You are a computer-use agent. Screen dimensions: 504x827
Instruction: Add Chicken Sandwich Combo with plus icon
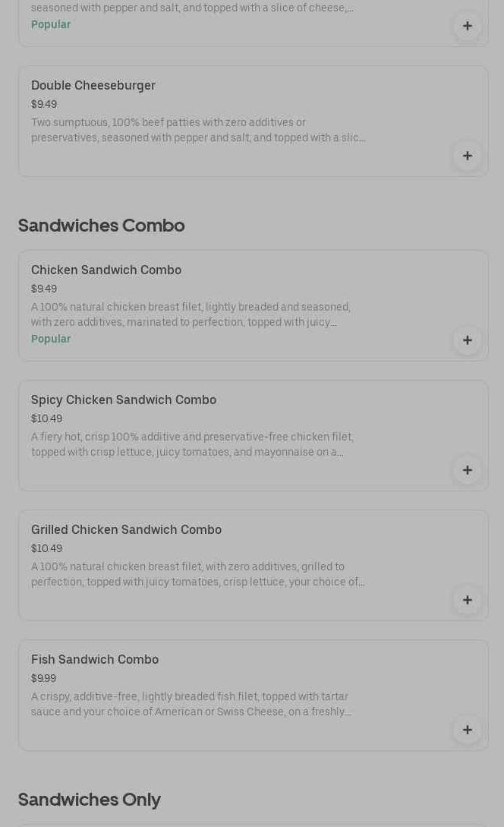pyautogui.click(x=467, y=340)
